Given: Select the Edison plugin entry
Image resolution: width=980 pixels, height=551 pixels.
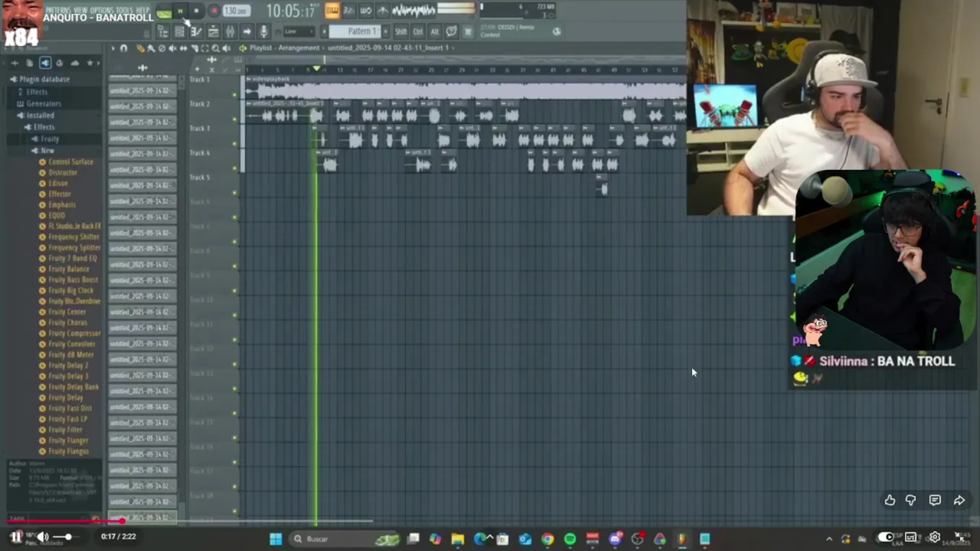Looking at the screenshot, I should click(x=57, y=184).
